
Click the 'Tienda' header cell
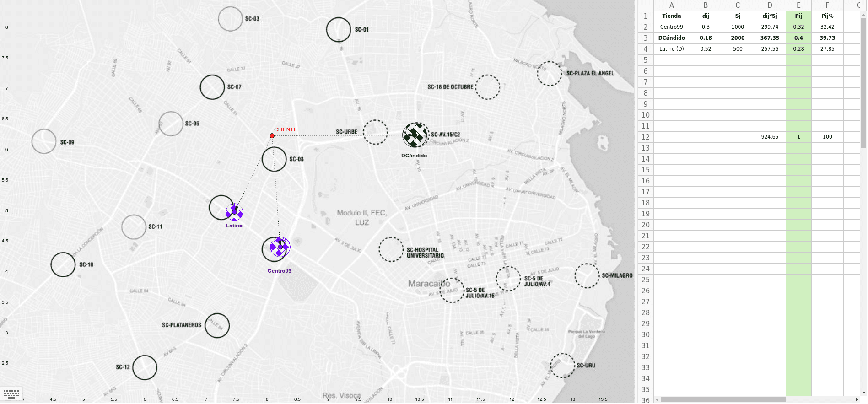(671, 16)
